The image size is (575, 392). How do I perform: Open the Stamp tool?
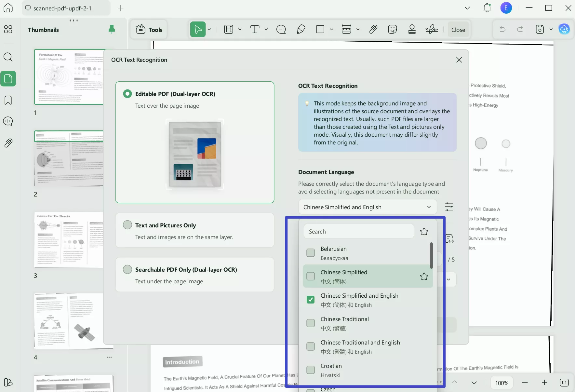(x=412, y=29)
